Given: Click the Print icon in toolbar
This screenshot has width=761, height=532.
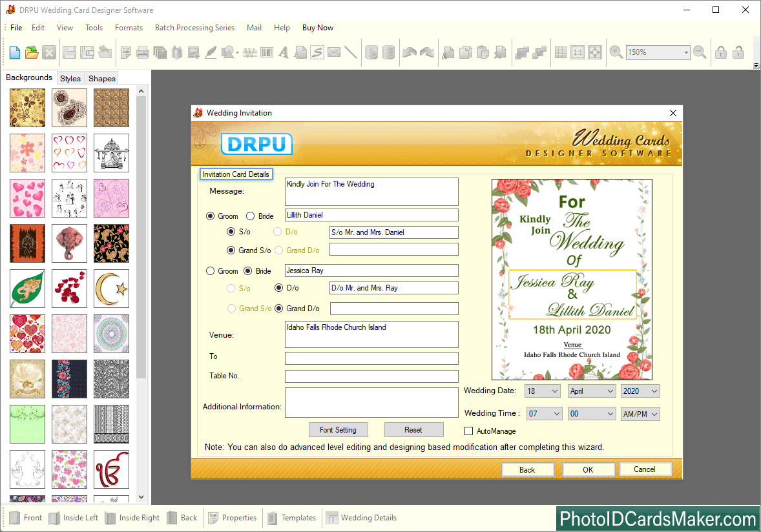Looking at the screenshot, I should (143, 52).
